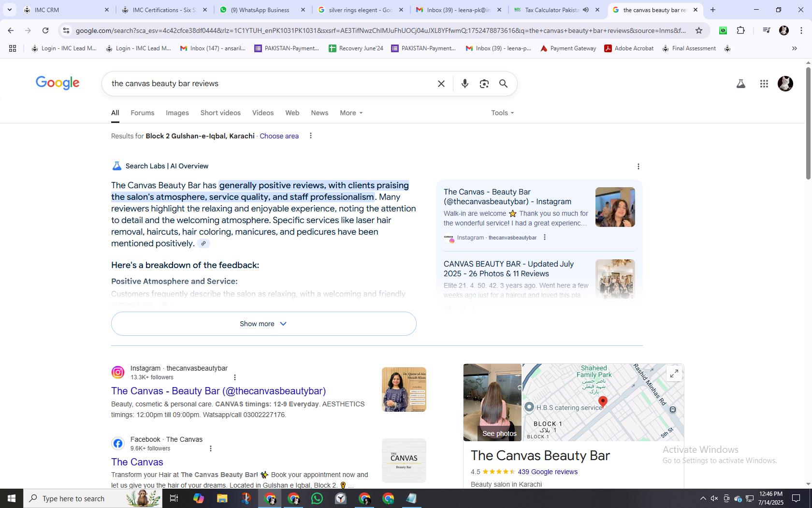The image size is (812, 508).
Task: Open options for Facebook The Canvas result
Action: (x=210, y=448)
